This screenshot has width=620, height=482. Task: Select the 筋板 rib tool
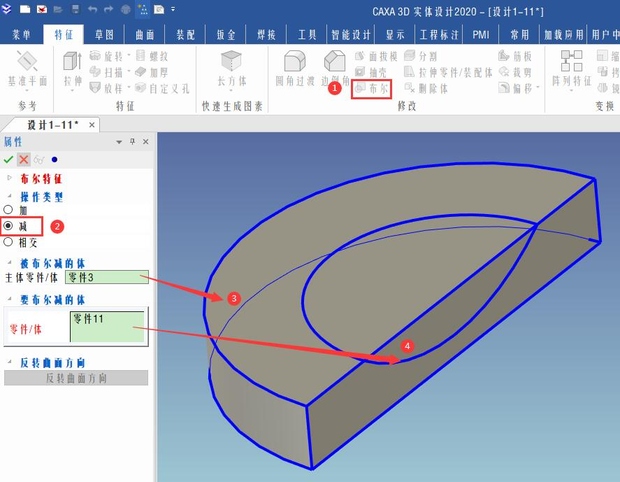pos(515,56)
